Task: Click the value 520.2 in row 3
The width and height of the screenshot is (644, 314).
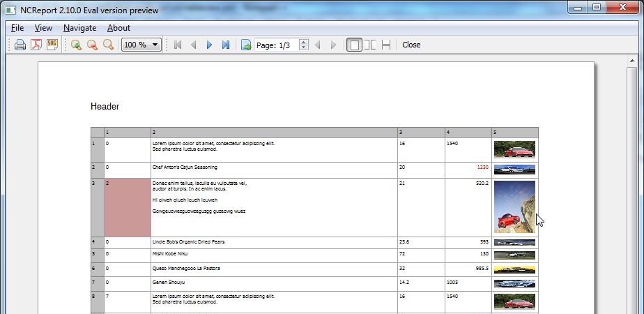Action: pyautogui.click(x=482, y=184)
